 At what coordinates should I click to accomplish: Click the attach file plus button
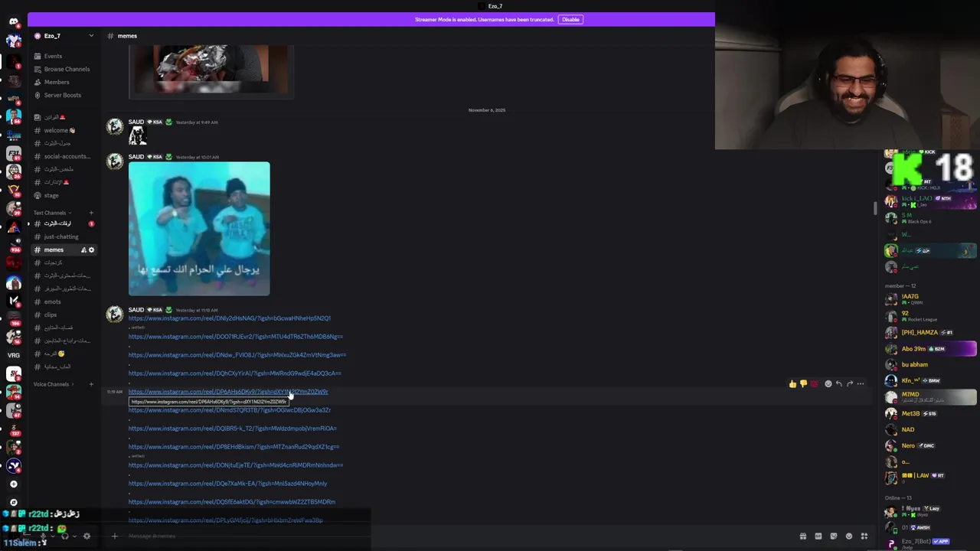115,536
